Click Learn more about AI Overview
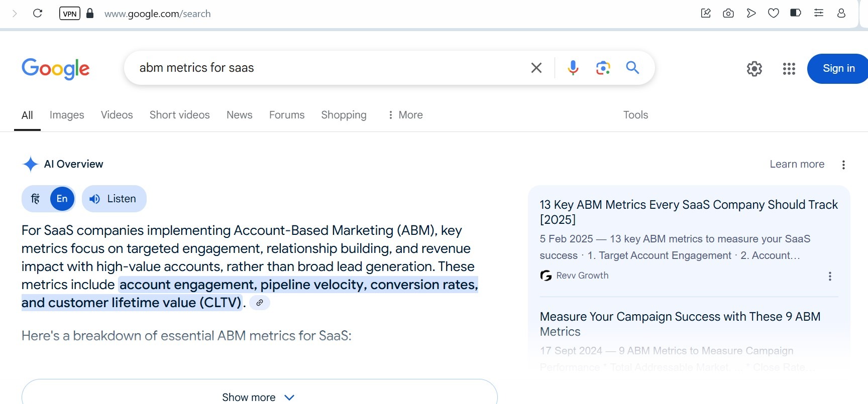The image size is (868, 404). tap(797, 164)
